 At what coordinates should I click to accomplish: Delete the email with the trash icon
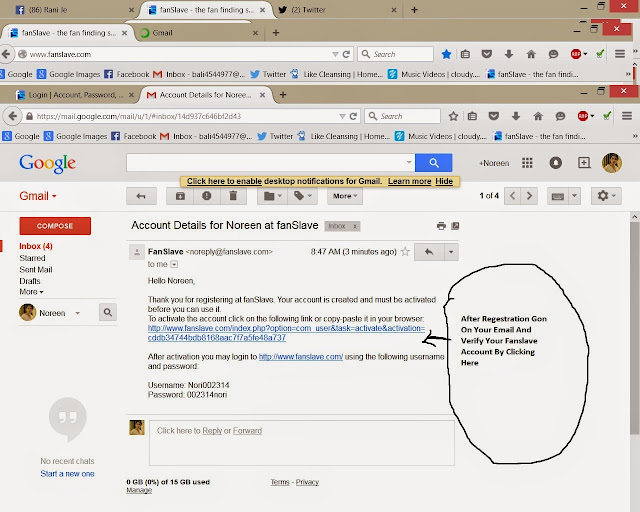[x=233, y=196]
